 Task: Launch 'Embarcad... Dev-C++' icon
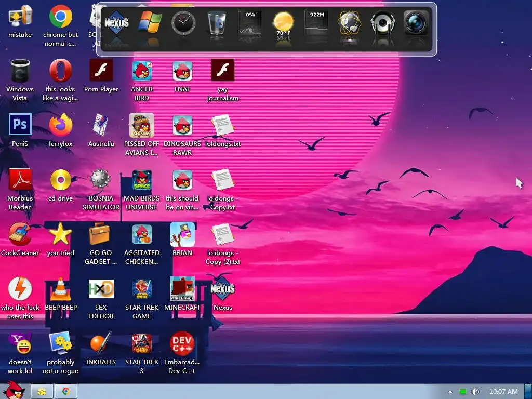point(182,343)
